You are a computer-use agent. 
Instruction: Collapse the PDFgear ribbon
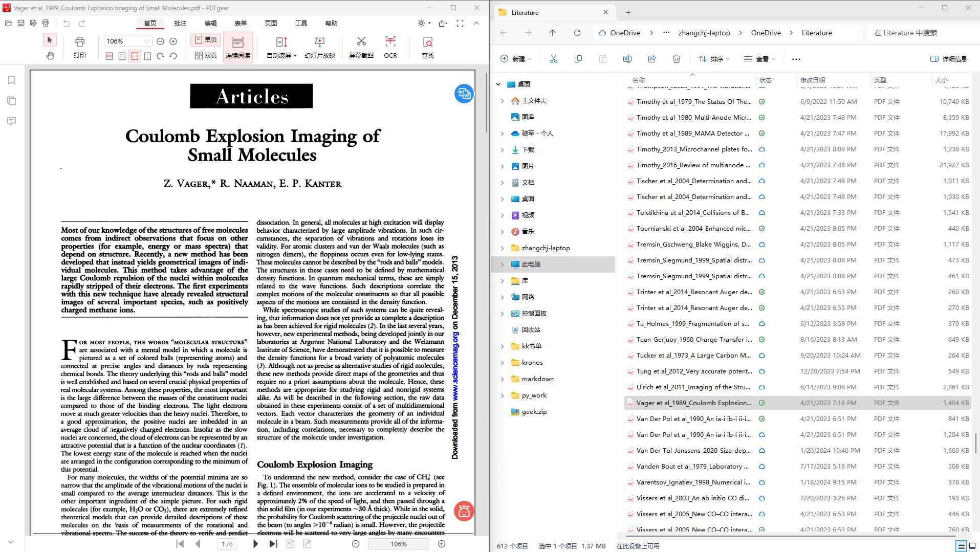pos(476,23)
